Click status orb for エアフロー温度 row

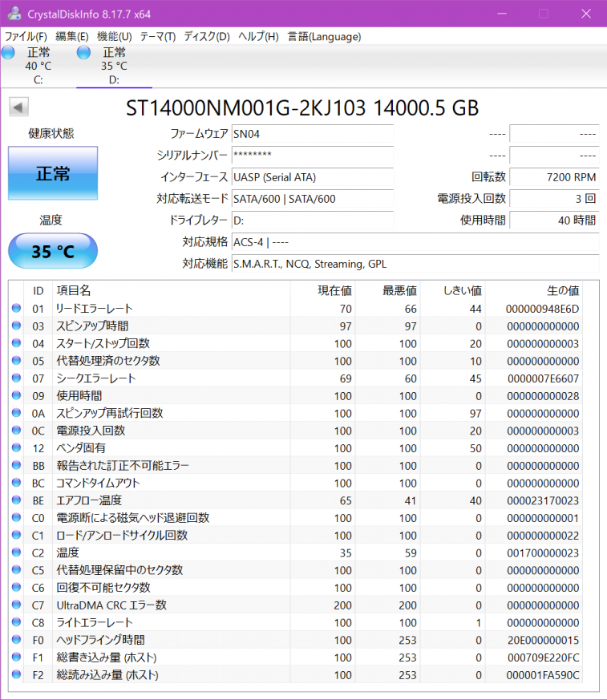click(x=17, y=500)
